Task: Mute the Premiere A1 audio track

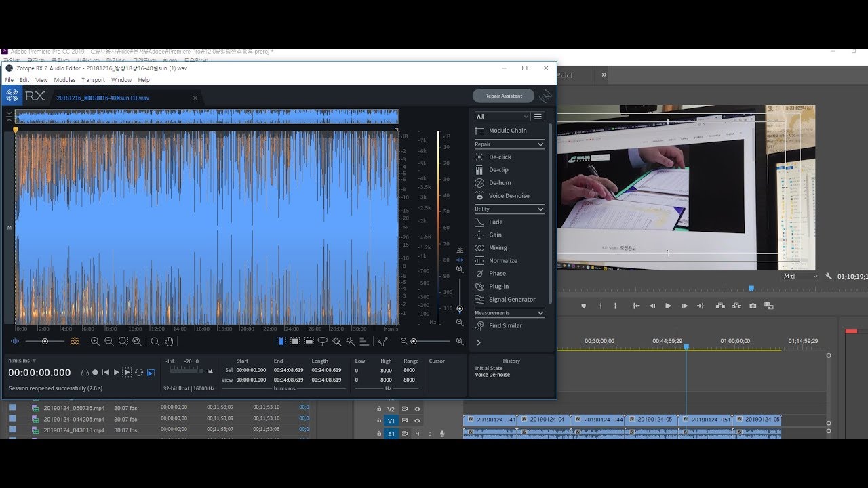Action: 417,434
